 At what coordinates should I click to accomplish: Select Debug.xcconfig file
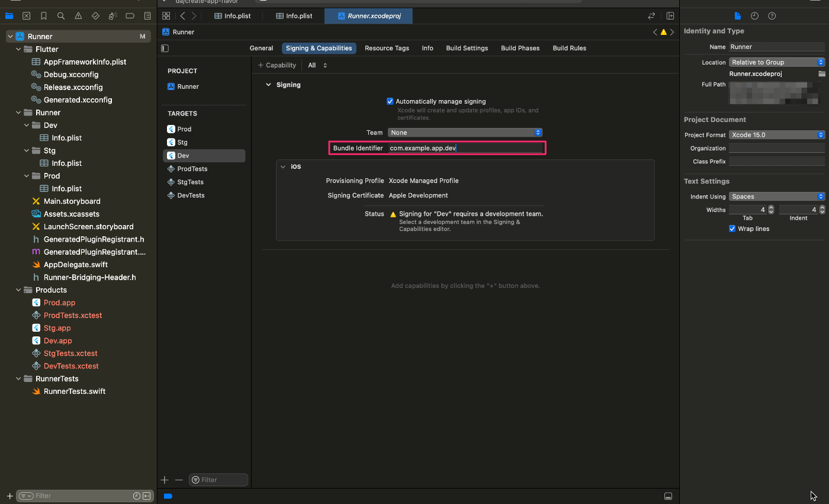click(71, 75)
